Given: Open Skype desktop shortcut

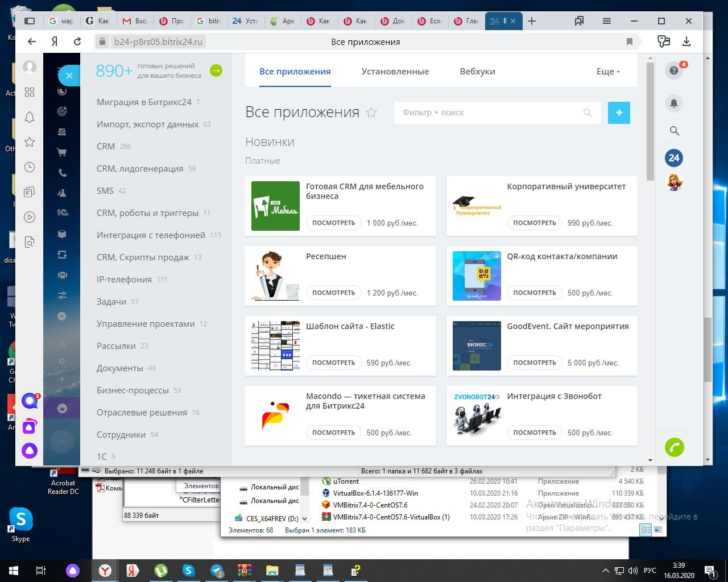Looking at the screenshot, I should tap(20, 524).
